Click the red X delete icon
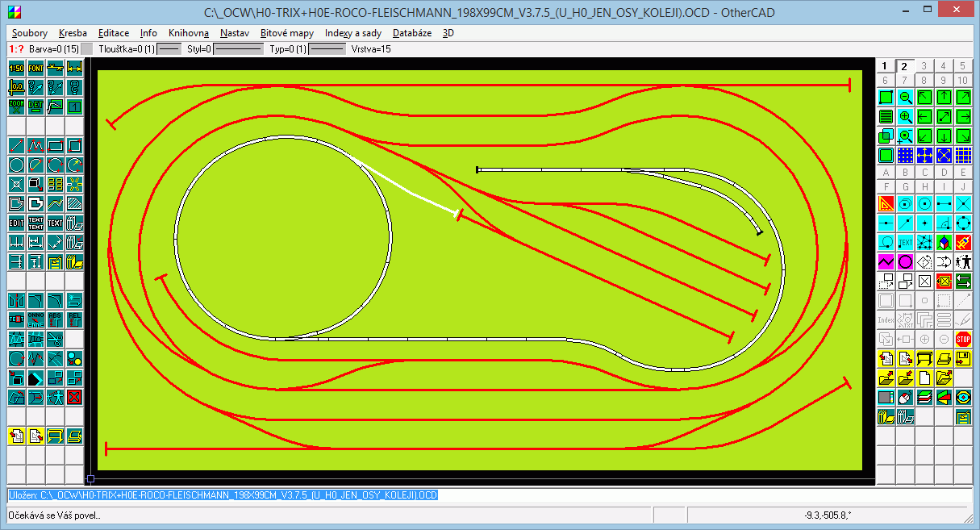This screenshot has height=530, width=980. tap(74, 395)
